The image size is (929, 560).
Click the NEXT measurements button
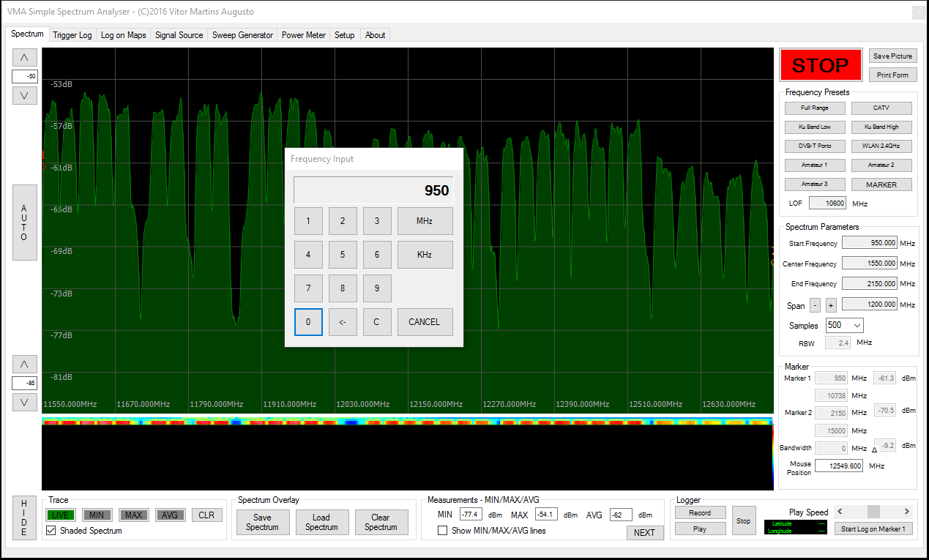[x=644, y=533]
